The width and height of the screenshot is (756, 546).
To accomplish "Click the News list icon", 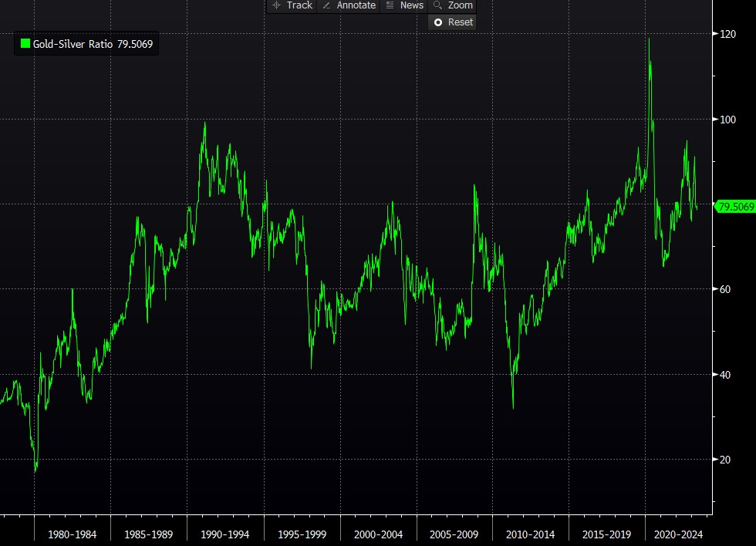I will (390, 5).
